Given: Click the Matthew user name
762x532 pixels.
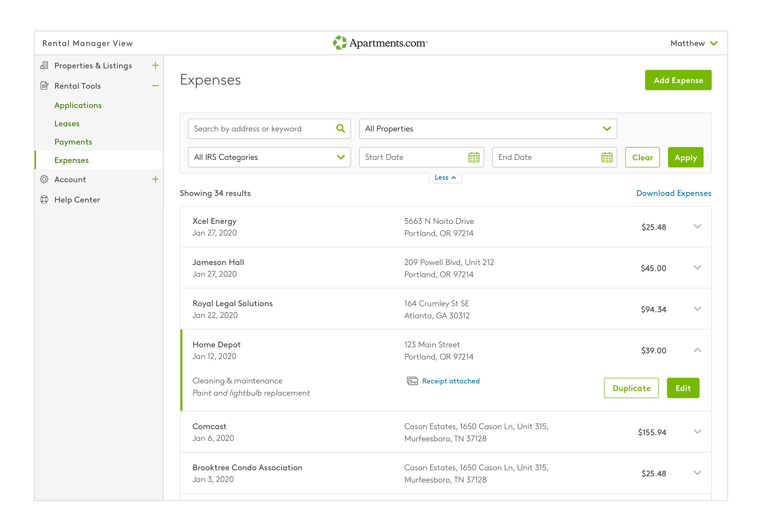Looking at the screenshot, I should coord(687,43).
